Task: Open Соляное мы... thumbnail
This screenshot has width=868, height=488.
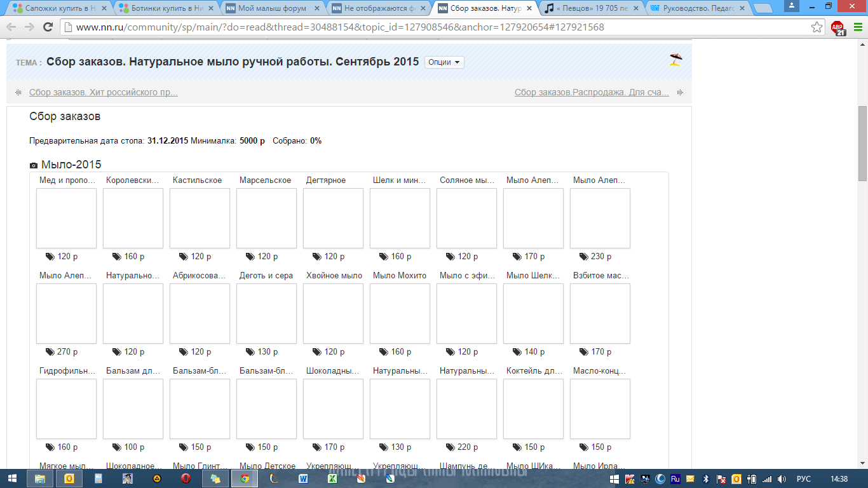Action: [466, 219]
